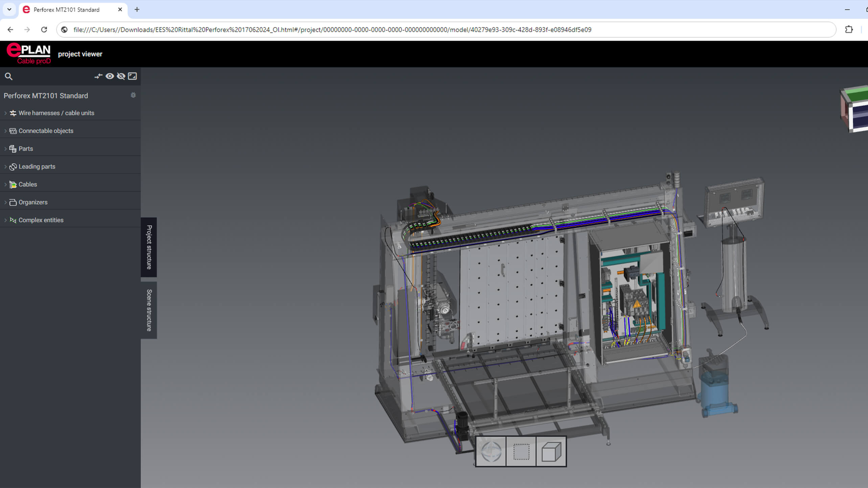Click the browser address bar URL
The image size is (868, 488).
(332, 29)
